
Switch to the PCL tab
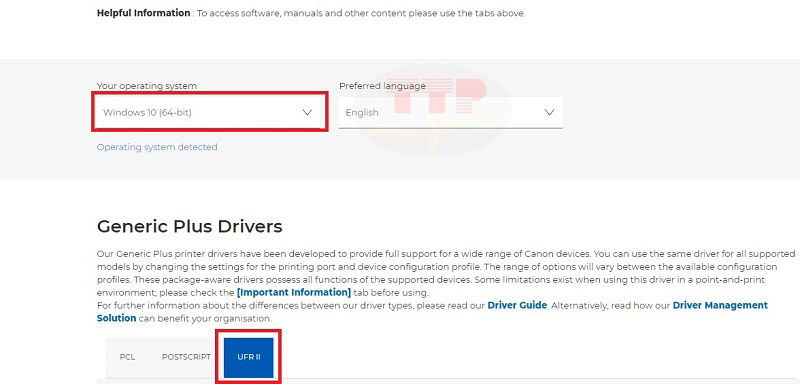pos(127,357)
